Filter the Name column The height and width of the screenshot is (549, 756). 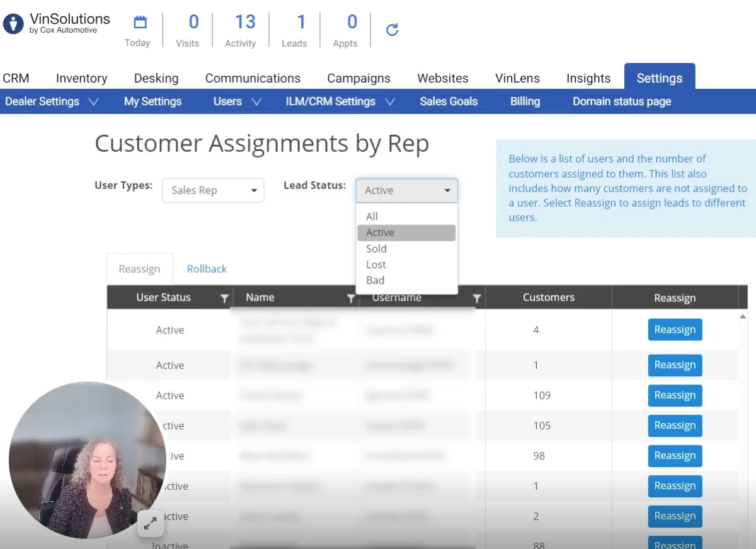pos(351,299)
